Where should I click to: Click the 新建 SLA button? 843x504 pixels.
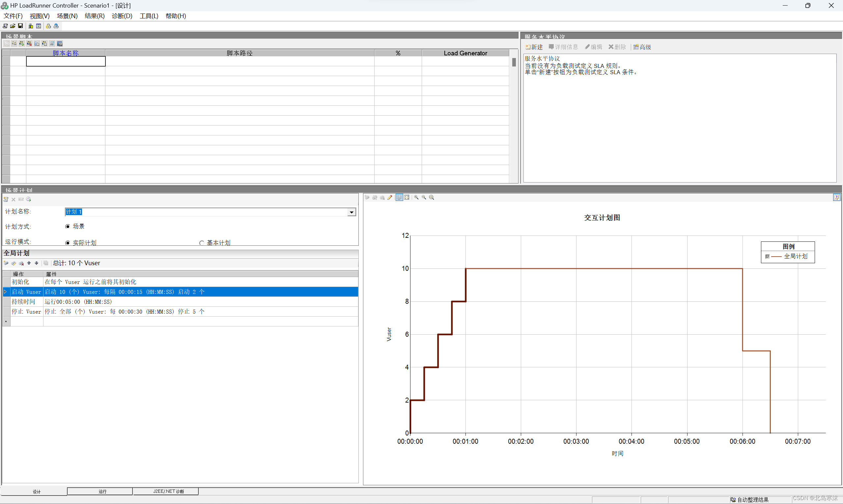[534, 47]
